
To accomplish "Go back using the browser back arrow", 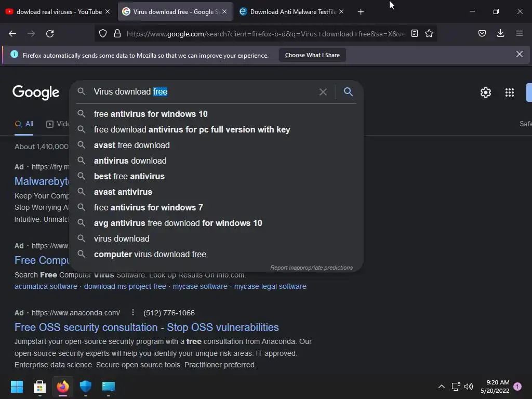I will click(x=12, y=34).
